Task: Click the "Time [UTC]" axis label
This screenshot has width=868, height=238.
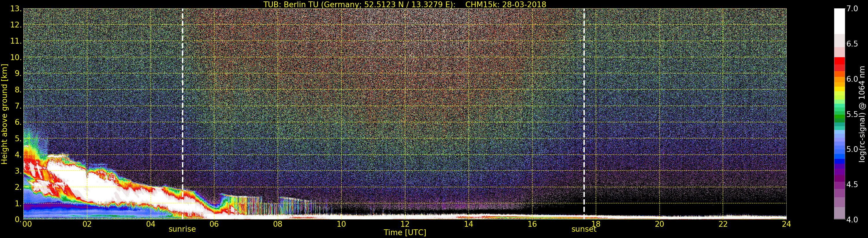Action: click(405, 232)
